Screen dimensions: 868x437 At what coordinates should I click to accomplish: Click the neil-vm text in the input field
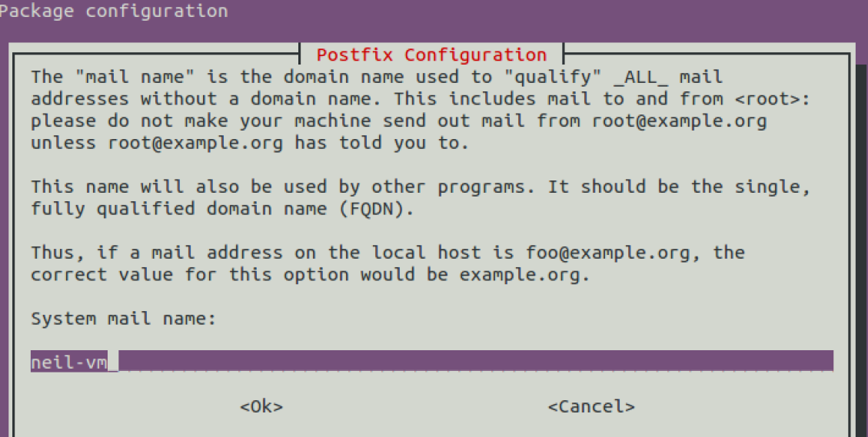(x=68, y=361)
